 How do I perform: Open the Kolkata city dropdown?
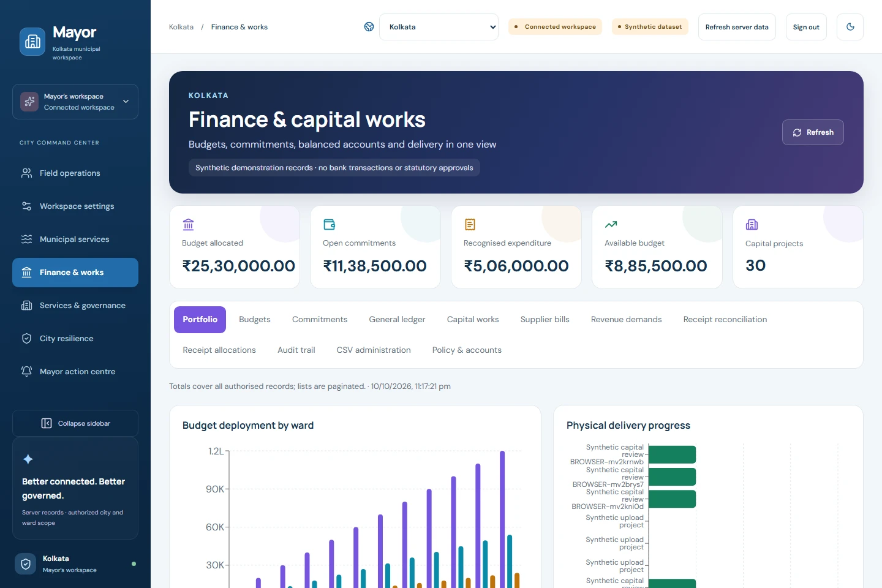point(439,27)
